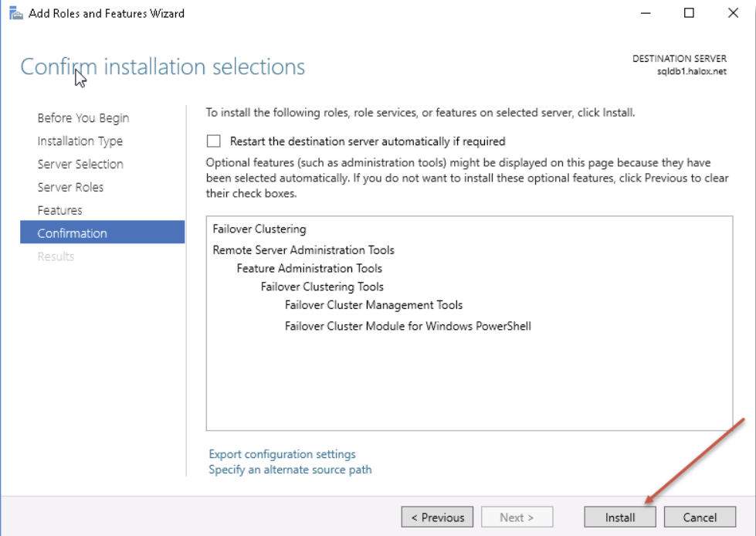
Task: Click the Install button
Action: click(x=620, y=517)
